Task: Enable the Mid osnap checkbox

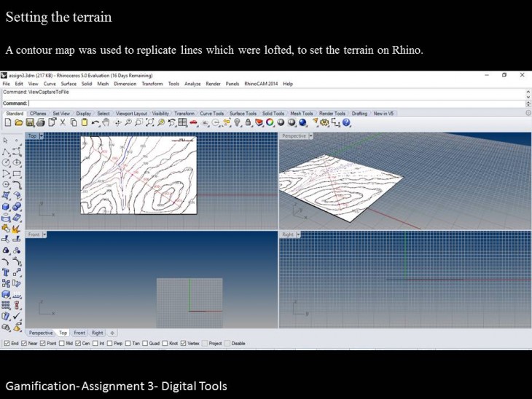Action: point(61,343)
